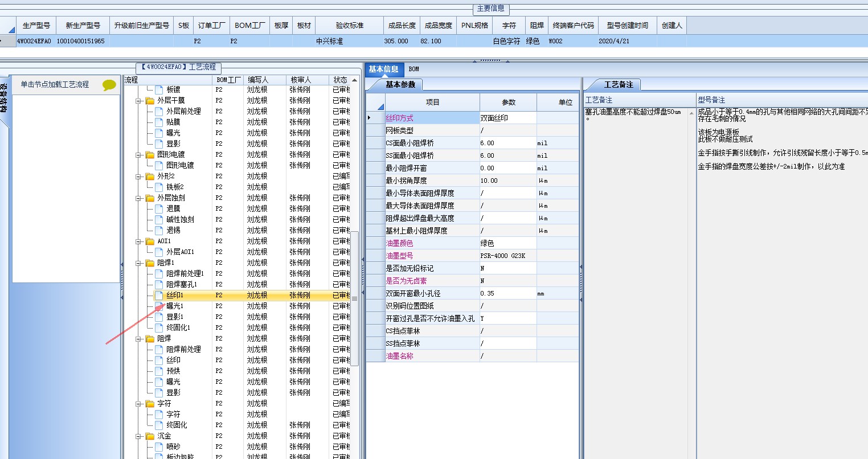Click the 型号创建时间 column header
868x459 pixels.
[x=627, y=26]
